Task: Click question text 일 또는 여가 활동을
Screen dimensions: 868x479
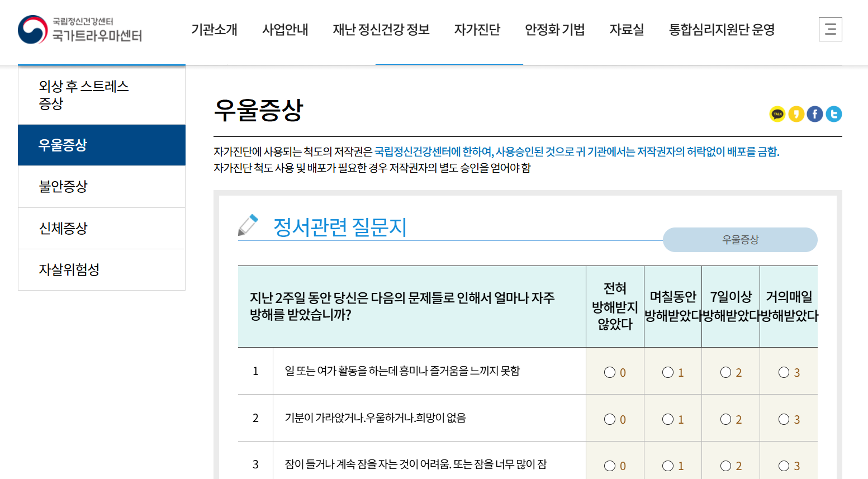Action: coord(402,371)
